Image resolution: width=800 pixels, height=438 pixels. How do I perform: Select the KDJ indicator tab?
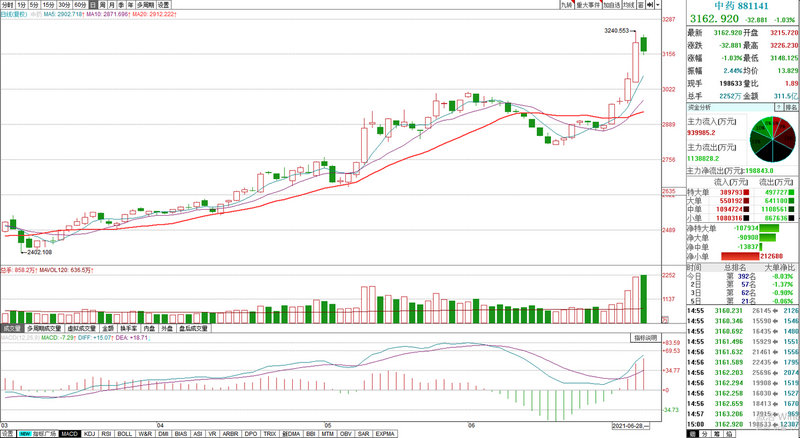(89, 433)
